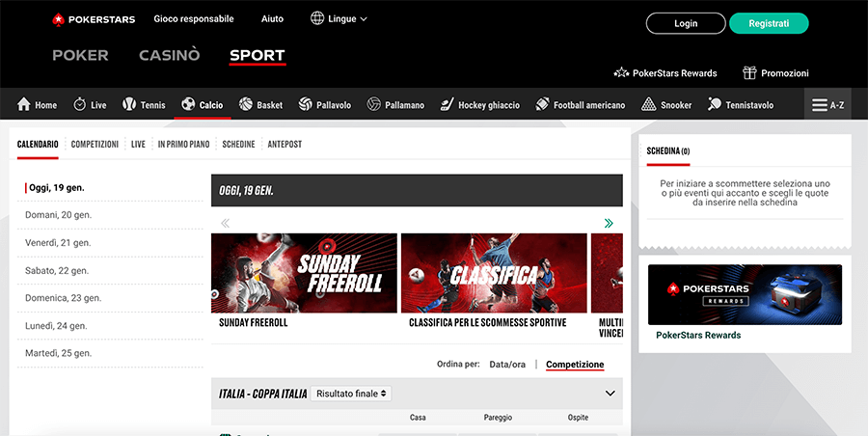
Task: Click the Live stopwatch icon
Action: 80,104
